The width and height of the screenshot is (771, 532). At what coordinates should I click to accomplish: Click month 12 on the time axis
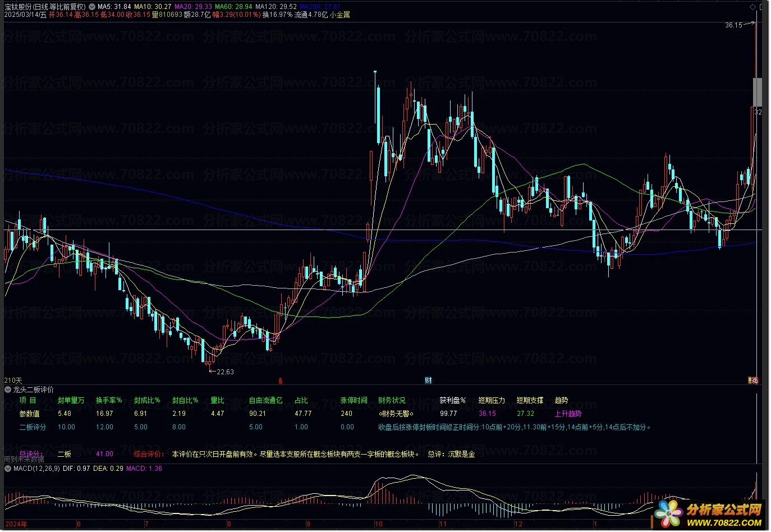coord(518,524)
